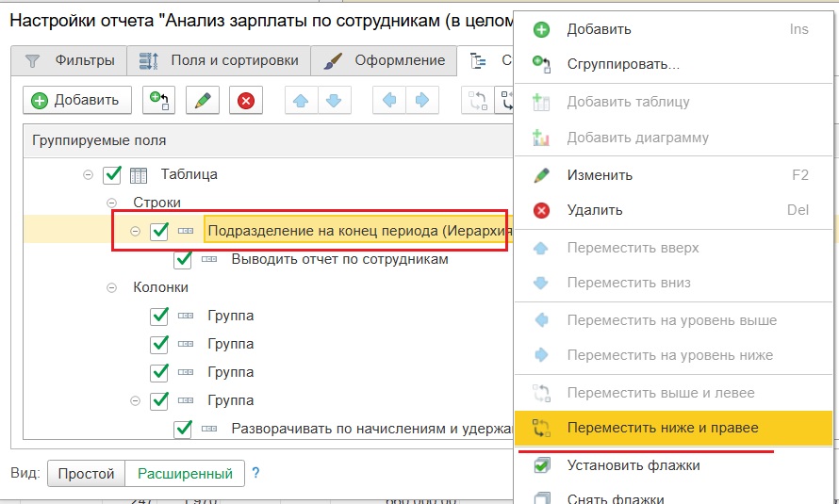Choose Установить флажки in context menu
The image size is (839, 504).
point(674,465)
